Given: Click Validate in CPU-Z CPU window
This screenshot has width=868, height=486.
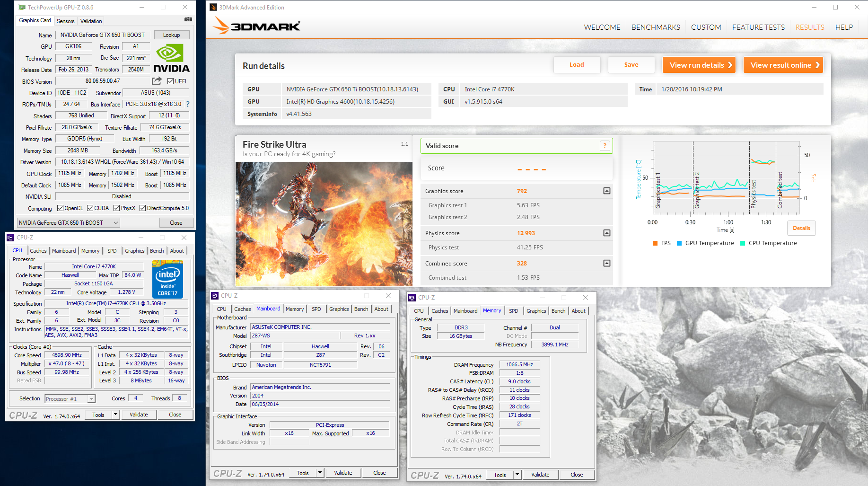Looking at the screenshot, I should tap(139, 415).
